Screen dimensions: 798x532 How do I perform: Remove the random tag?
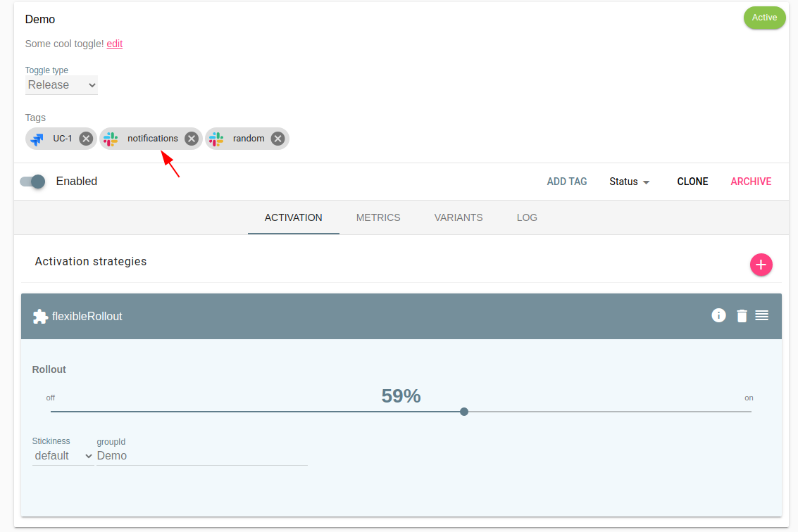coord(278,139)
